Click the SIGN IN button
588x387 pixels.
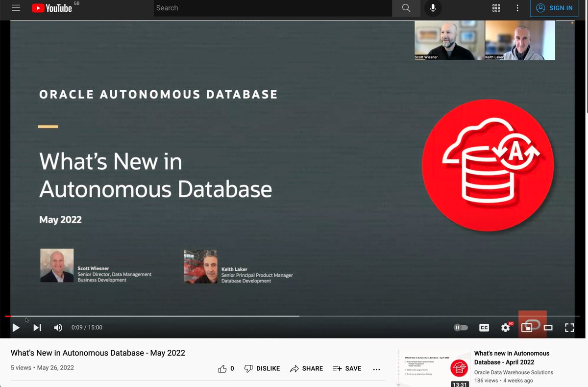(554, 8)
